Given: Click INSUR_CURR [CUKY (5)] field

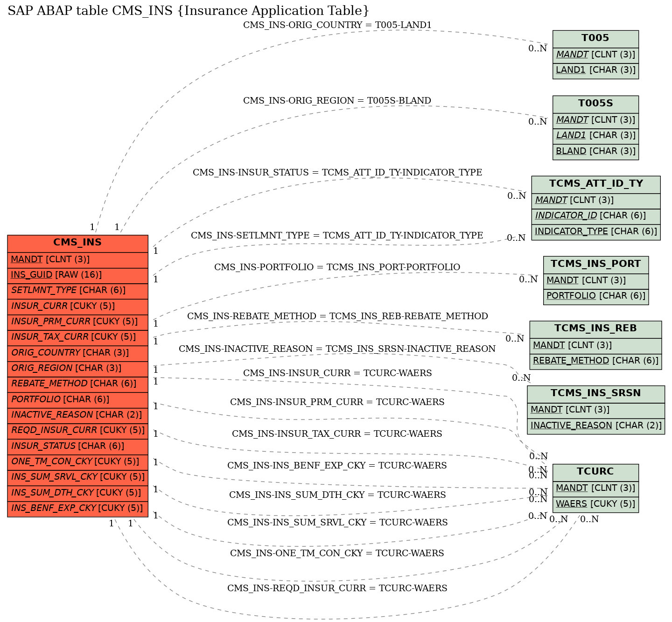Looking at the screenshot, I should [77, 306].
